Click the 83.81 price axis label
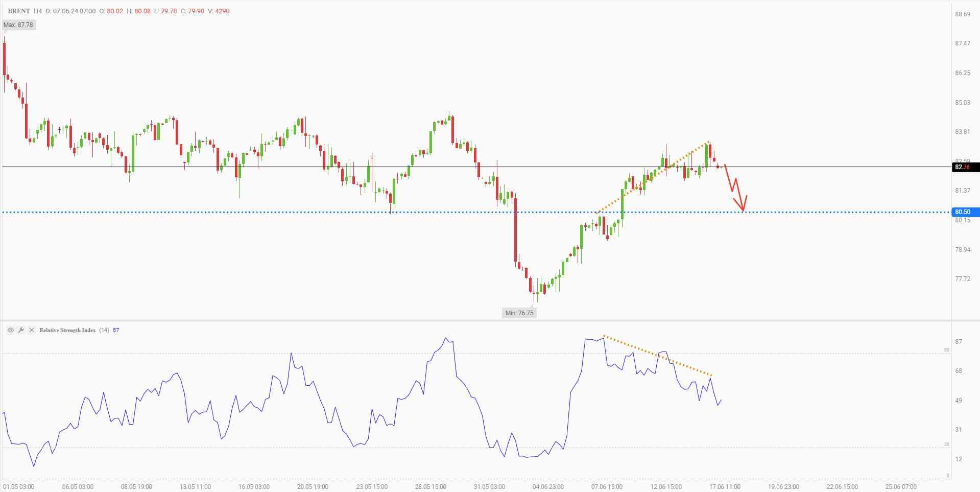This screenshot has height=492, width=980. tap(963, 132)
